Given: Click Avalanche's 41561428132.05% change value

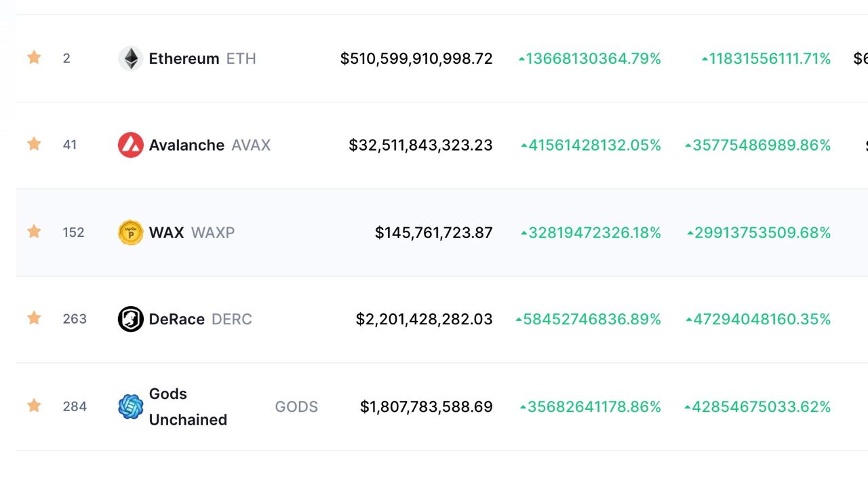Looking at the screenshot, I should pyautogui.click(x=591, y=145).
